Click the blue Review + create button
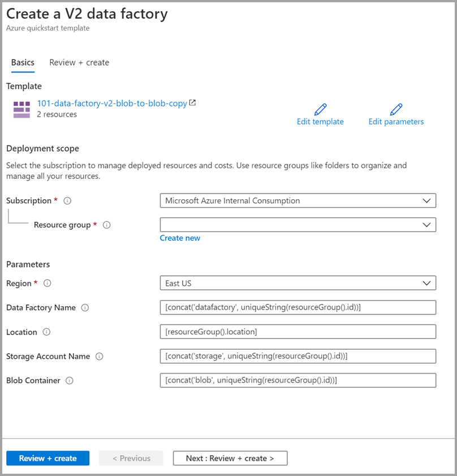Screen dimensions: 457x476 point(48,458)
